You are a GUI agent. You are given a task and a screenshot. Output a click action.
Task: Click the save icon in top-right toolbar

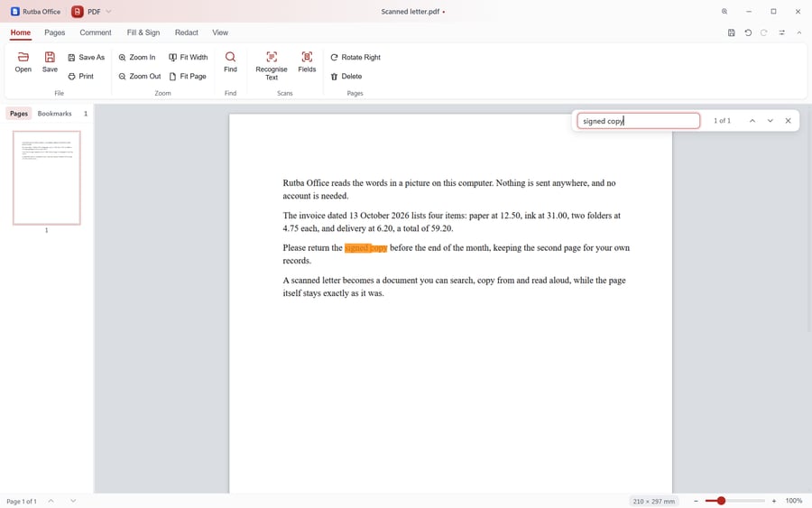point(731,32)
